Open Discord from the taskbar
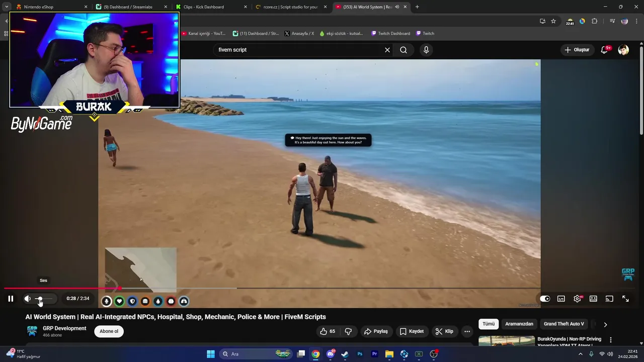This screenshot has height=362, width=644. [331, 354]
